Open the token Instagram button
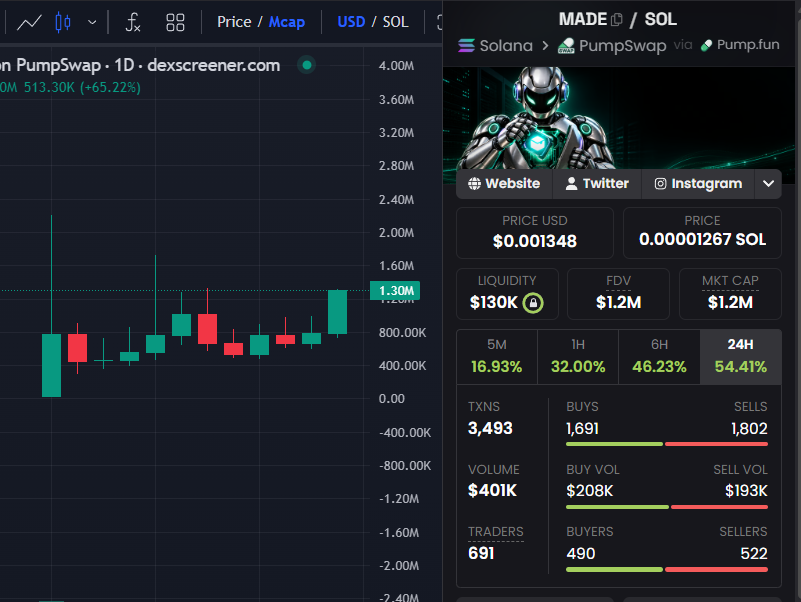 coord(698,183)
